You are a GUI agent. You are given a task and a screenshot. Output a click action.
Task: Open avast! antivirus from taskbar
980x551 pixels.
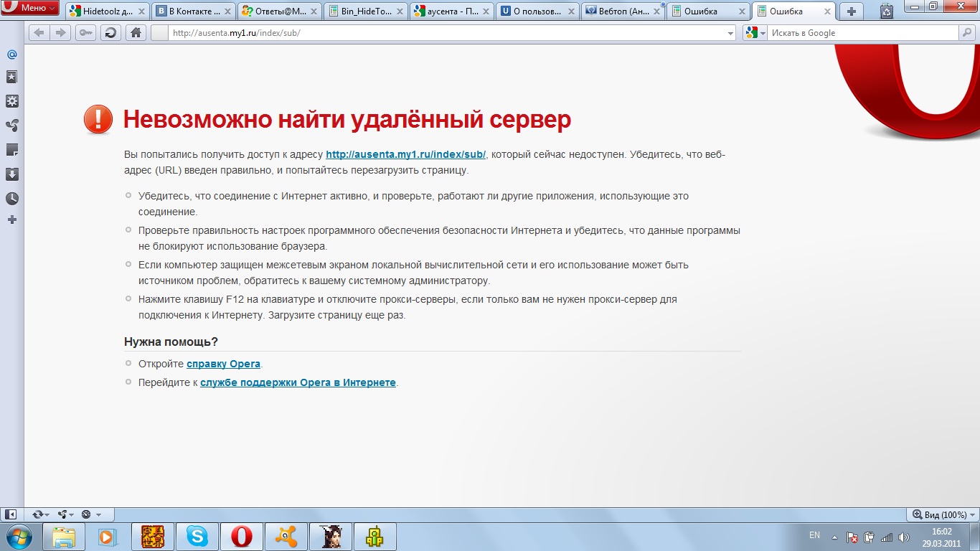[x=286, y=537]
